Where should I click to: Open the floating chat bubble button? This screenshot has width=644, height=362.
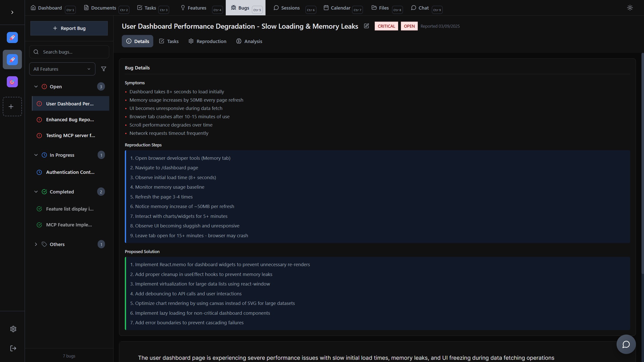pos(626,344)
